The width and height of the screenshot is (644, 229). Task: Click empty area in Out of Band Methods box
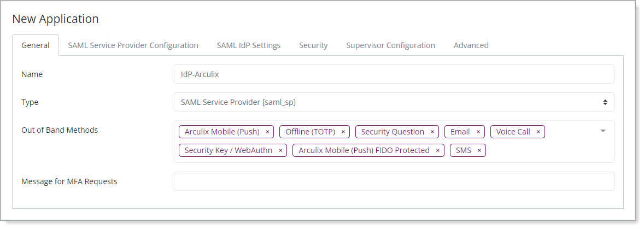pos(547,151)
